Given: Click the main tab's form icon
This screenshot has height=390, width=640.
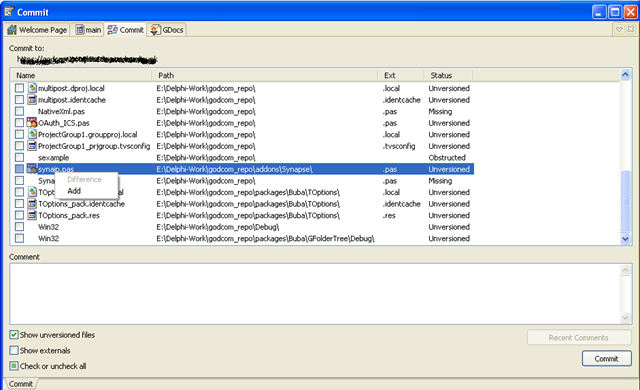Looking at the screenshot, I should coord(80,30).
